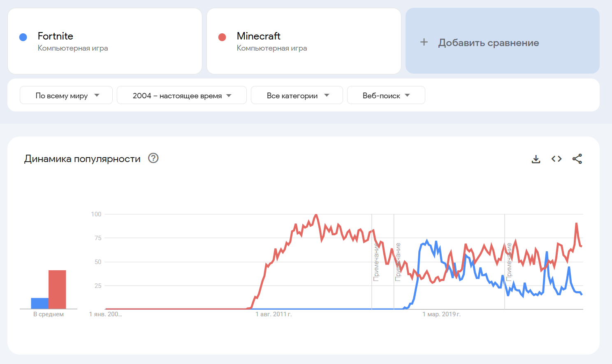612x364 pixels.
Task: Click the Примечание marker near 2022
Action: 509,262
